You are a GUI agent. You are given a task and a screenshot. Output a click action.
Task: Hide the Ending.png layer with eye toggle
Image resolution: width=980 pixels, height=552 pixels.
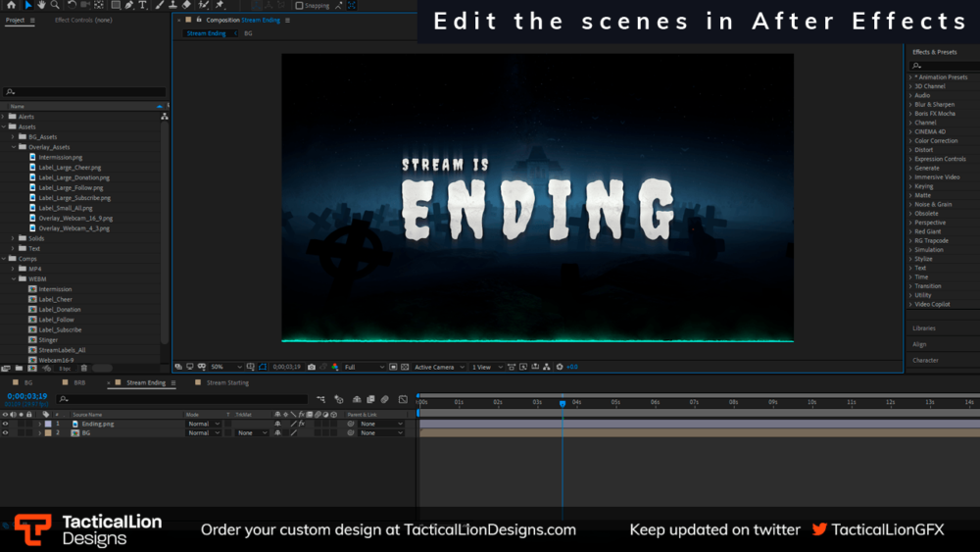click(5, 424)
